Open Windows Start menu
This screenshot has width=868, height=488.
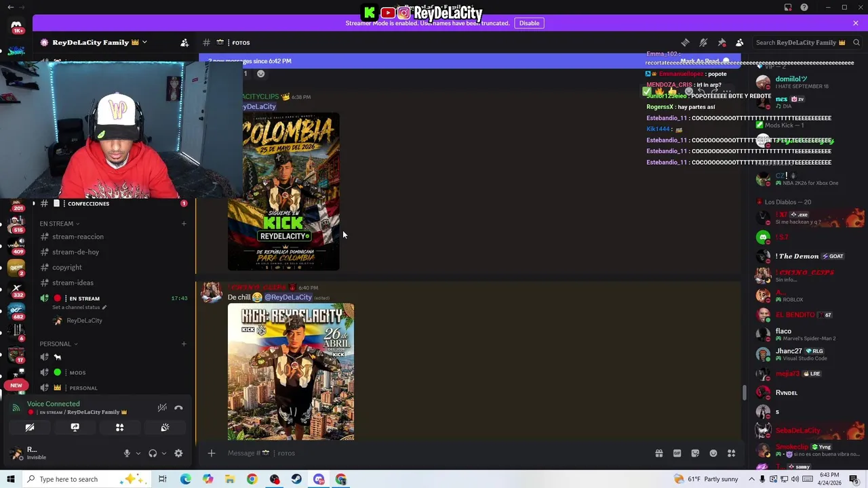pos(10,479)
